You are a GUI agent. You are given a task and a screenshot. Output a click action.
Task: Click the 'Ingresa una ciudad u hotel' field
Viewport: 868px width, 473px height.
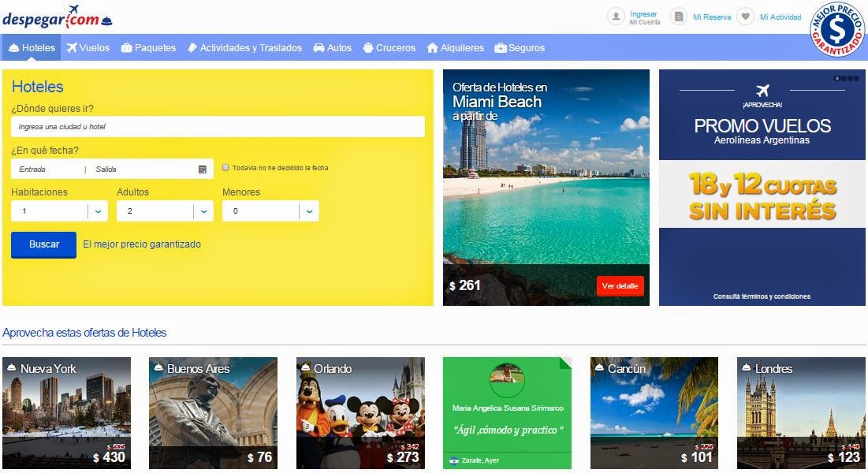point(218,126)
